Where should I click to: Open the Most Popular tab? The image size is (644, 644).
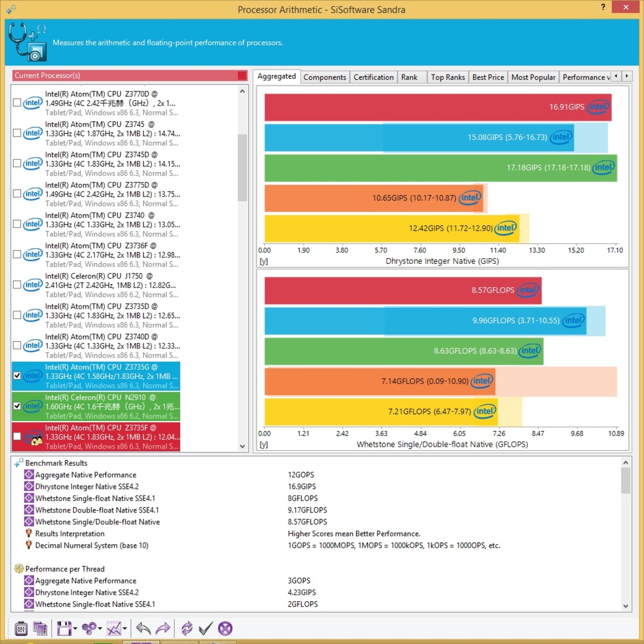coord(533,77)
